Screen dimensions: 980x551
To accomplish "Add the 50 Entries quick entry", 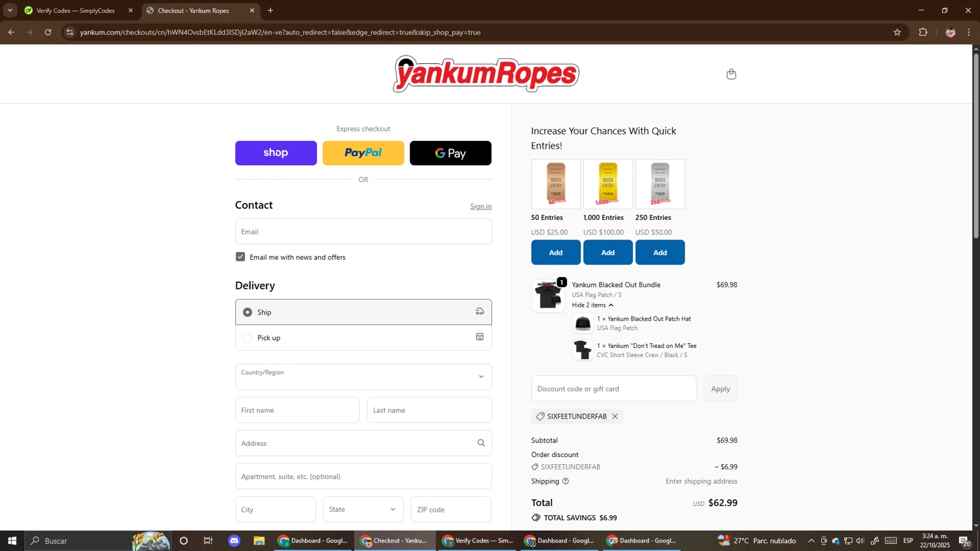I will (556, 252).
